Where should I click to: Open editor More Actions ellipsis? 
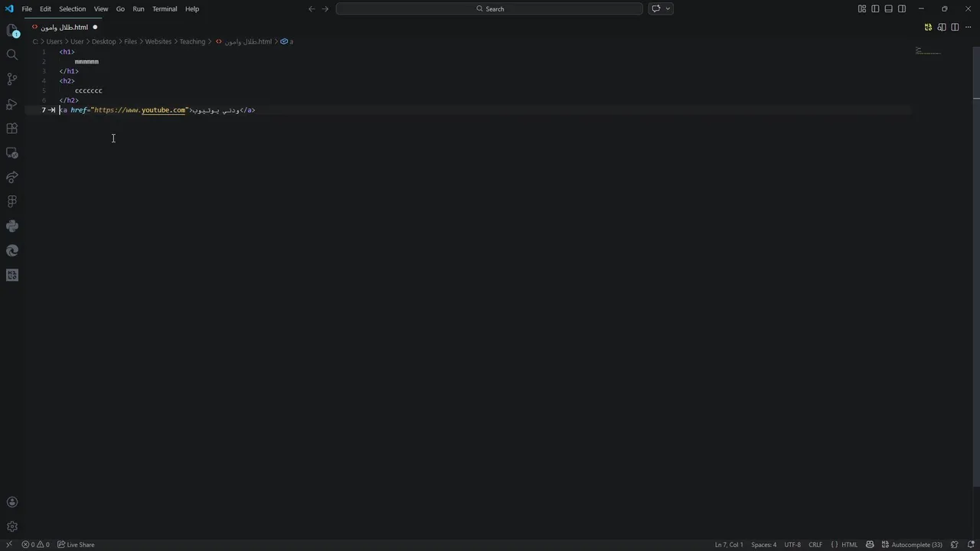(969, 27)
